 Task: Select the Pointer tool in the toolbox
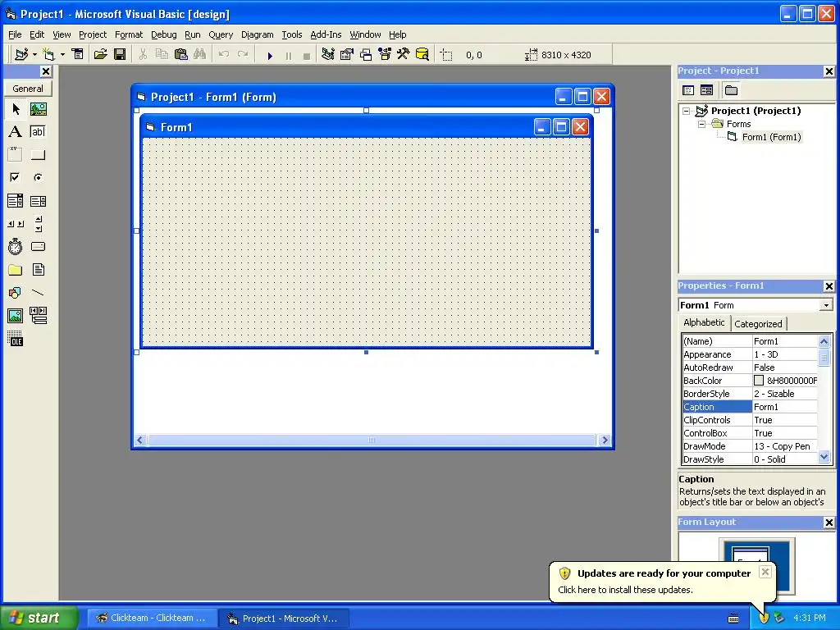[x=16, y=109]
